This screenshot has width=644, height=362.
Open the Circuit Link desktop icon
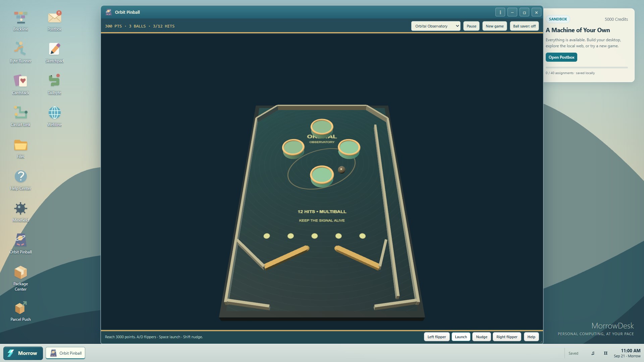pos(20,116)
